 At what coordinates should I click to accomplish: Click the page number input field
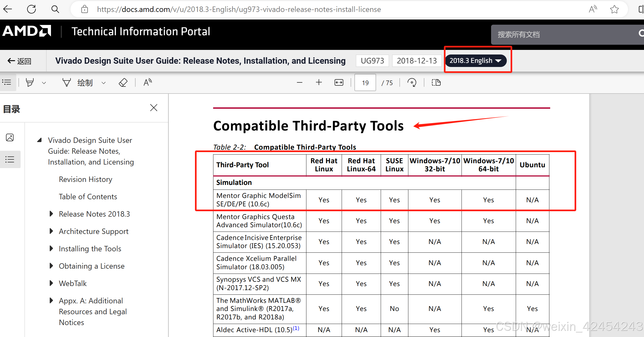click(x=365, y=82)
